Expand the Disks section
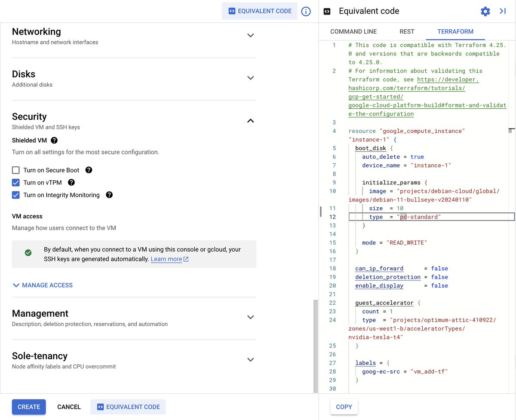Screen dimensions: 516x420 [x=251, y=78]
